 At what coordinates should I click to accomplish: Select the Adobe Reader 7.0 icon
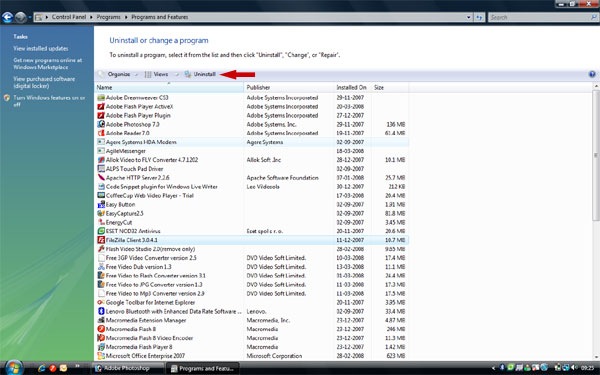click(x=101, y=133)
